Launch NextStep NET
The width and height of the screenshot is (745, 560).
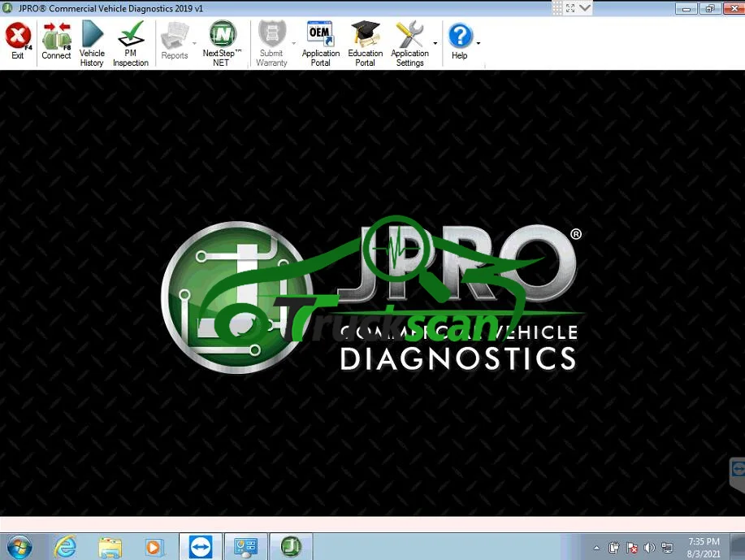click(222, 43)
